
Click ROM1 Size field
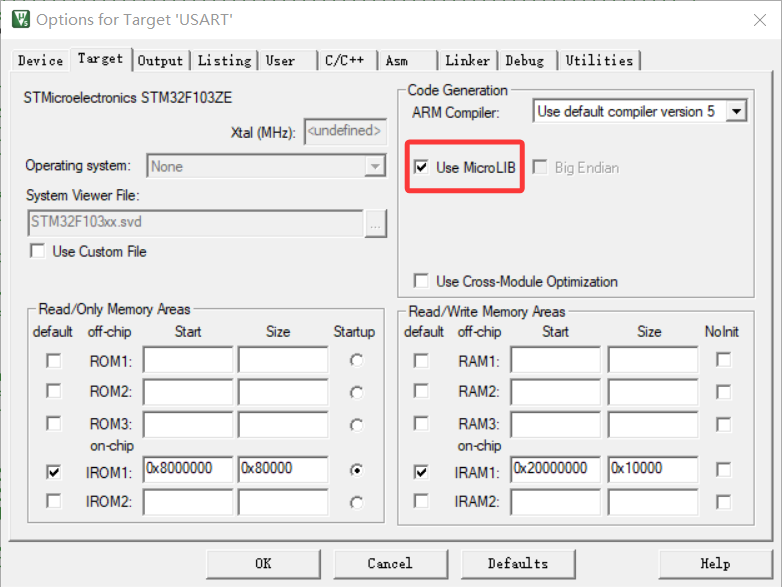click(x=283, y=360)
